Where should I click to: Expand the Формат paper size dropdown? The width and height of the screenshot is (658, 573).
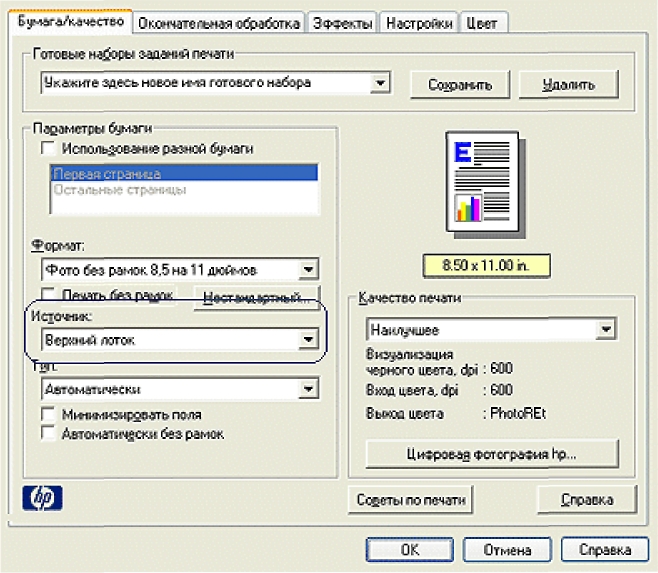click(308, 270)
